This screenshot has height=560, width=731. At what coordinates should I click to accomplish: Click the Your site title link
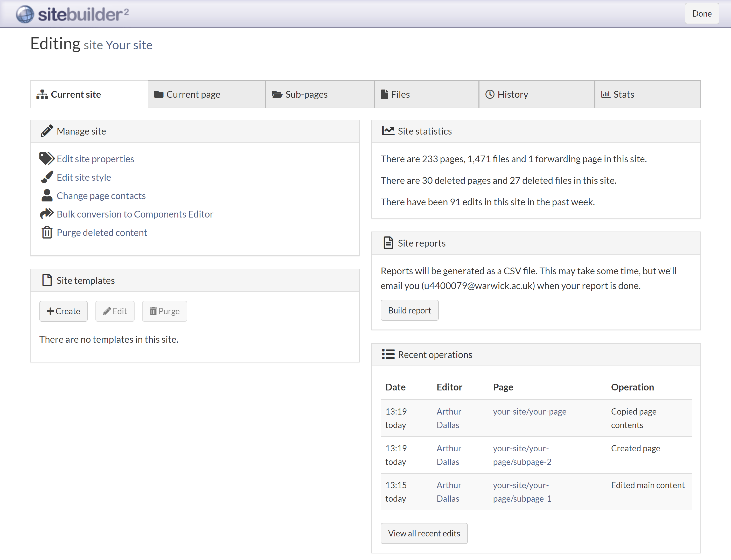click(x=129, y=45)
